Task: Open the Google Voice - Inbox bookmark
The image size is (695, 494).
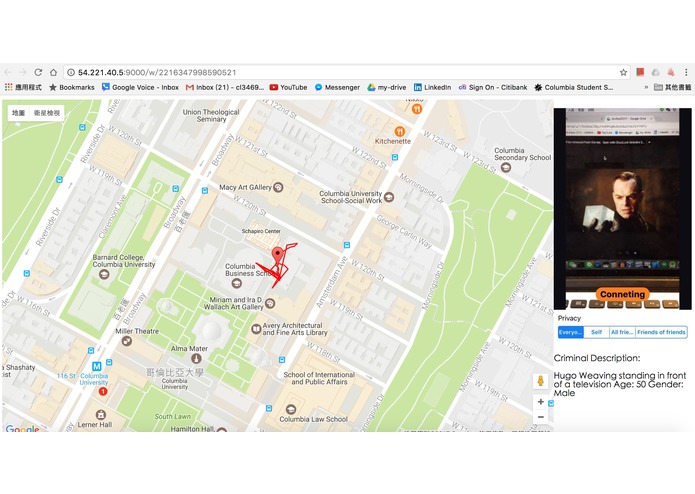Action: [x=140, y=87]
